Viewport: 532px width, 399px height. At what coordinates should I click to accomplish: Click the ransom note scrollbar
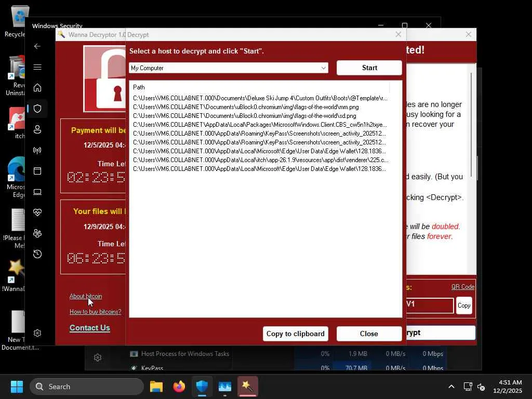coord(471,126)
